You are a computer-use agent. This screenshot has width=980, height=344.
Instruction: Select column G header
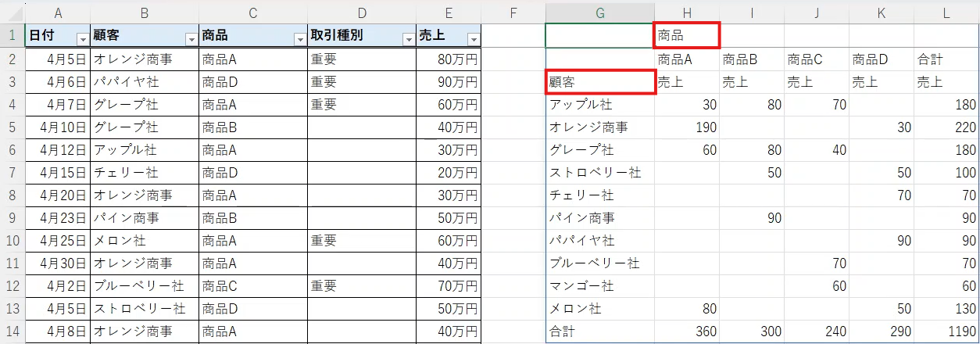599,12
